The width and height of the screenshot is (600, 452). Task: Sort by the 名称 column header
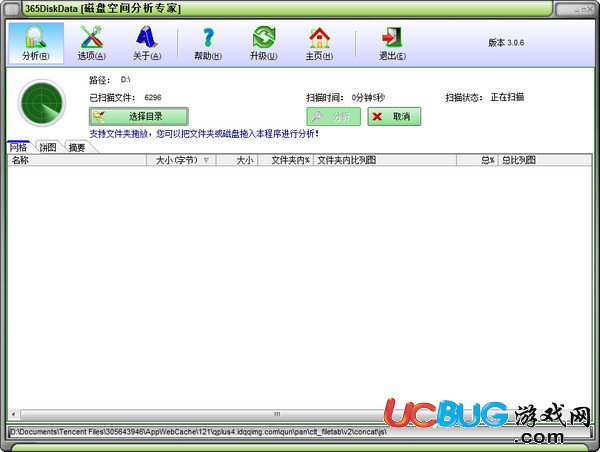77,160
